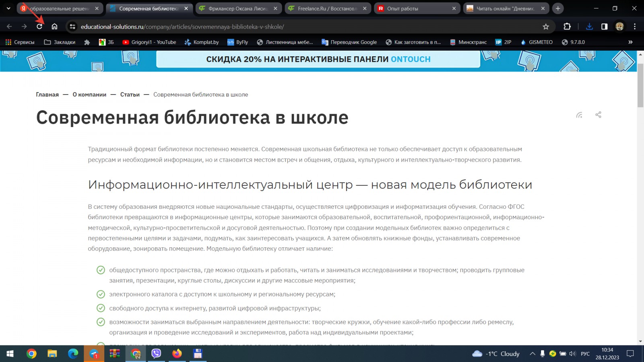The image size is (644, 362).
Task: Click the RSS feed icon beside the article title
Action: point(579,115)
